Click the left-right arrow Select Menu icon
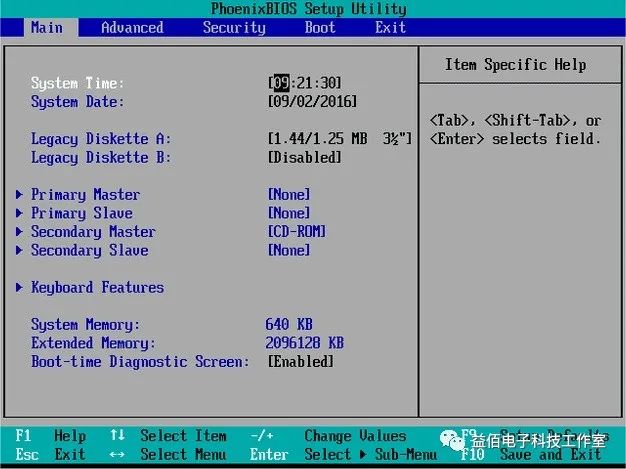The image size is (626, 469). 117,455
